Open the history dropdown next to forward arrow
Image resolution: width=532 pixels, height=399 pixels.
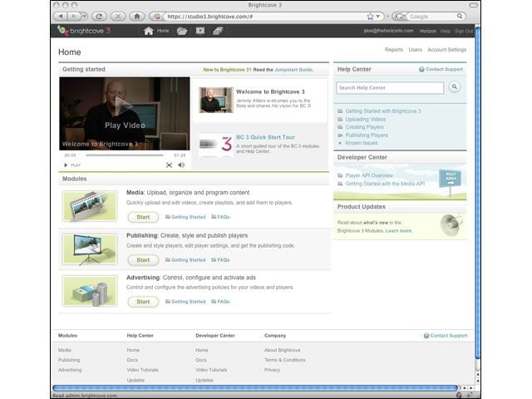click(84, 16)
